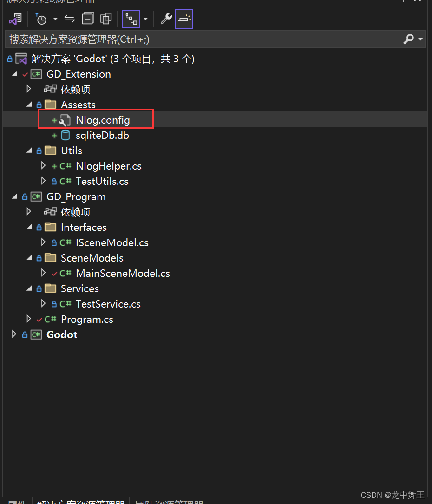The width and height of the screenshot is (432, 504).
Task: Expand the Godot project node
Action: pos(13,334)
